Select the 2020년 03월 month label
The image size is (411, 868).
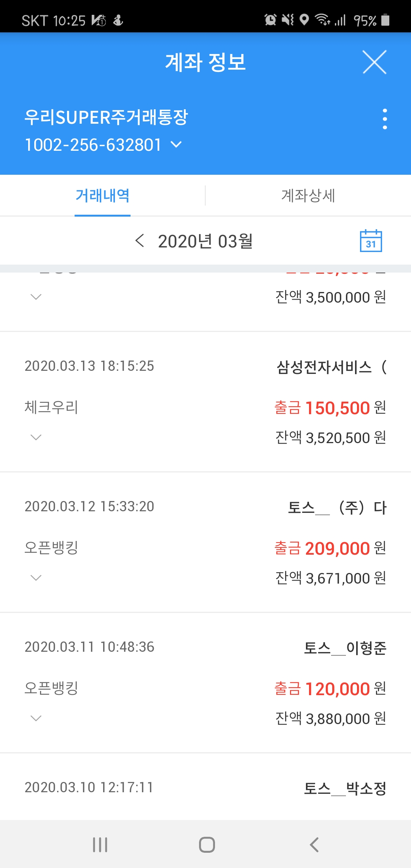[x=205, y=241]
